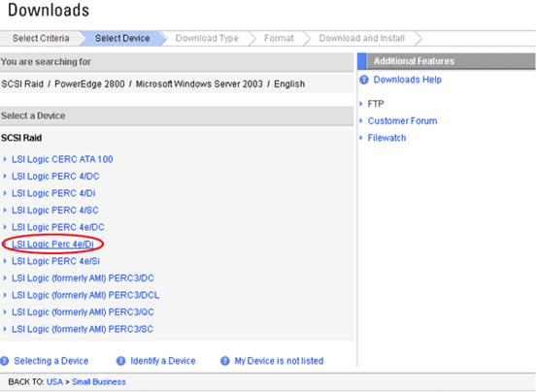Click the Select a Device section header
The height and width of the screenshot is (392, 537).
click(x=177, y=115)
